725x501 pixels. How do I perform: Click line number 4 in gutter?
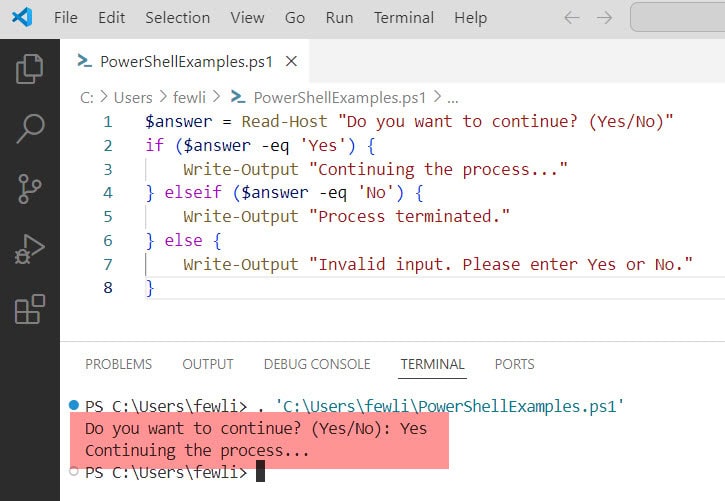click(108, 193)
